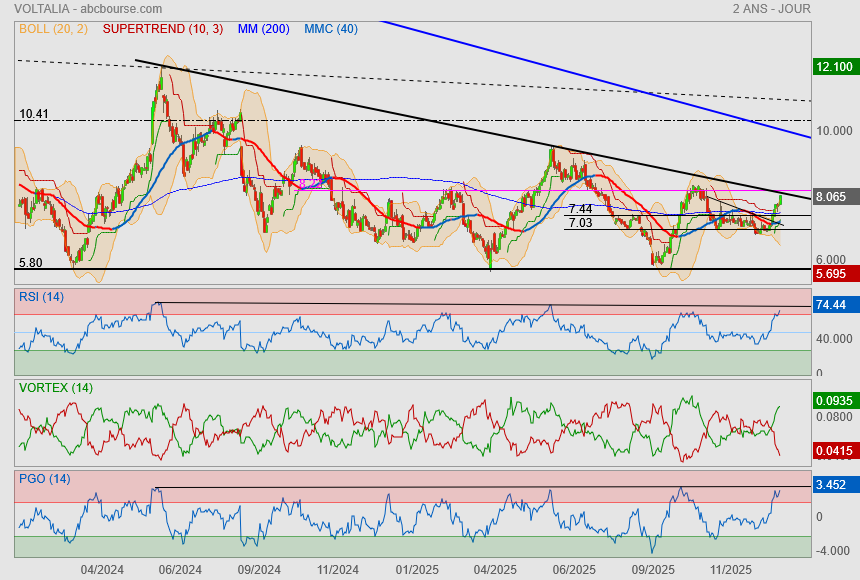Click the grey 8.065 current price tag
Screen dimensions: 860x580
point(834,197)
